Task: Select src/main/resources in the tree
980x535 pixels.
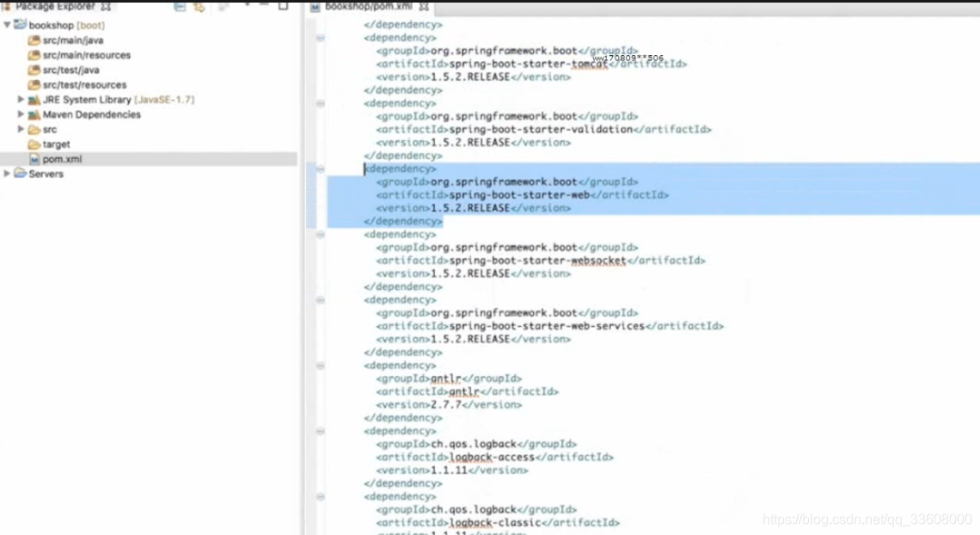Action: pyautogui.click(x=86, y=55)
